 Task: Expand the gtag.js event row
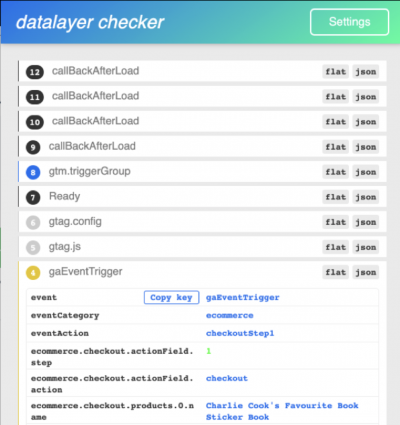202,247
